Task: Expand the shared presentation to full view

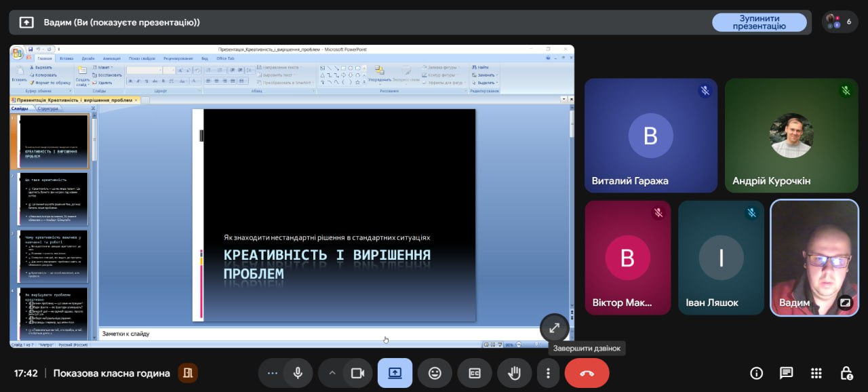Action: (554, 328)
